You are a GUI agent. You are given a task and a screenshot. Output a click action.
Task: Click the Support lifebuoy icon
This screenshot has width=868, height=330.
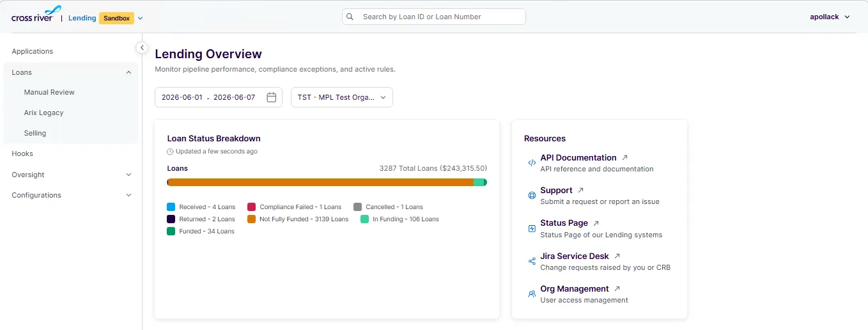(x=532, y=196)
